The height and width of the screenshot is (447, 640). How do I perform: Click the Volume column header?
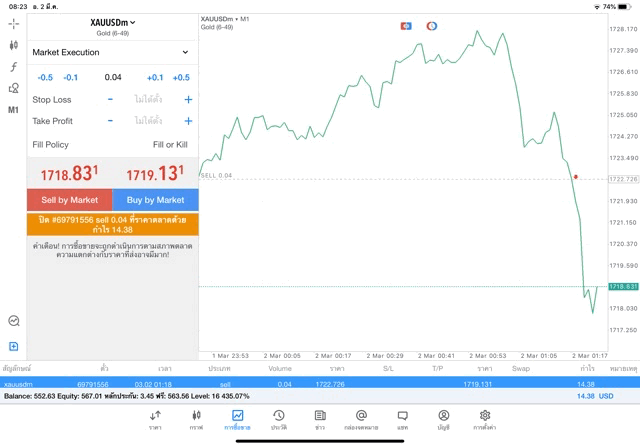point(280,368)
